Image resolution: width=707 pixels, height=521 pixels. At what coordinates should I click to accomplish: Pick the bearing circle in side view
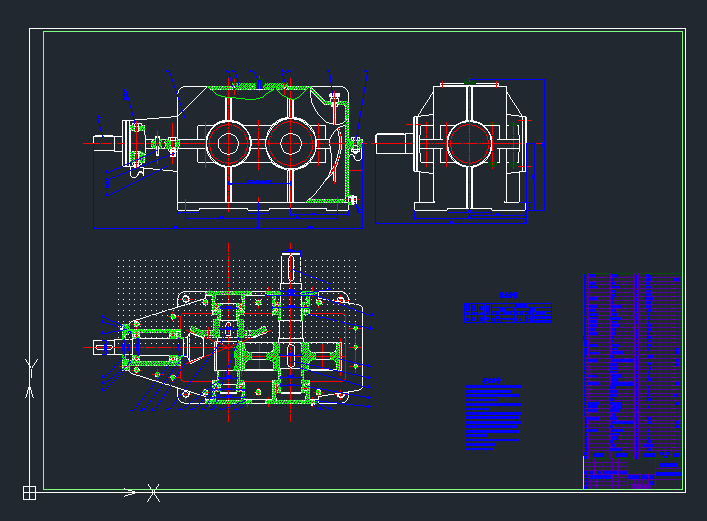click(x=468, y=143)
